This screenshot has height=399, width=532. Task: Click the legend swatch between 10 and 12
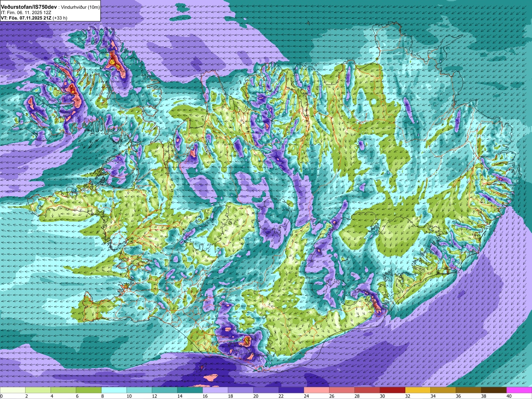140,390
